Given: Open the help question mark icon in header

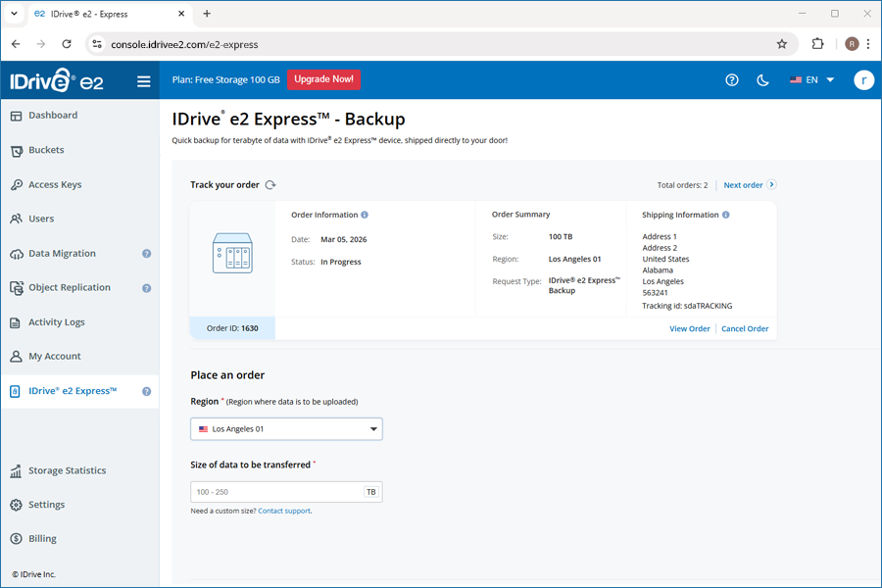Looking at the screenshot, I should (x=731, y=80).
